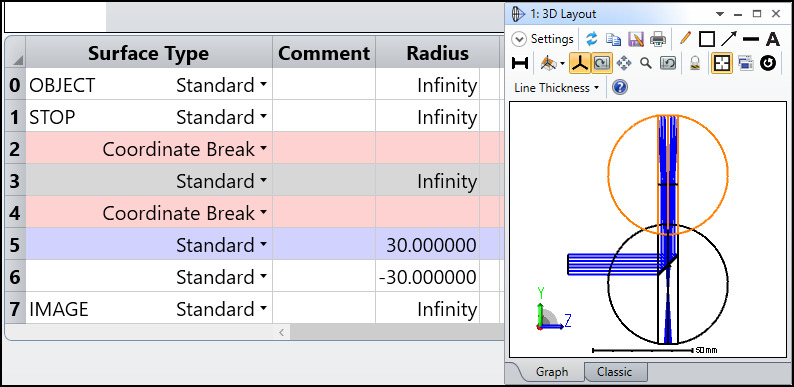Click the Comment cell of the OBJECT row
The width and height of the screenshot is (794, 387).
[x=324, y=85]
